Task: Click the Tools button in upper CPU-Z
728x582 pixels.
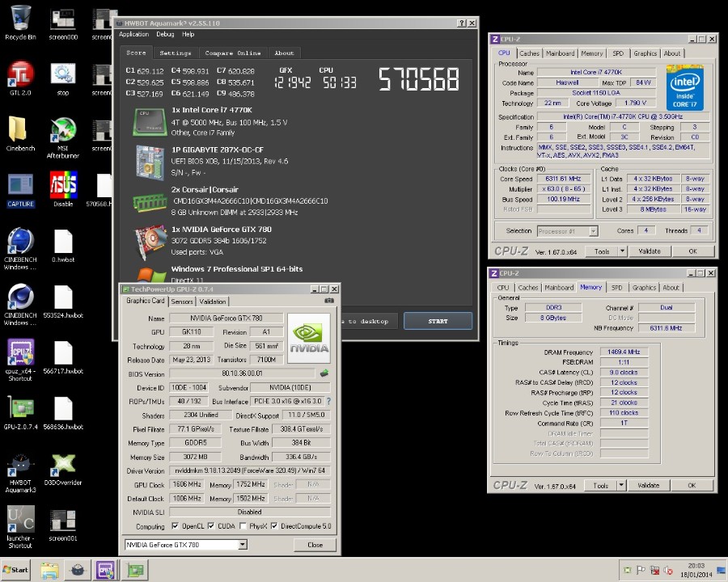Action: [602, 251]
